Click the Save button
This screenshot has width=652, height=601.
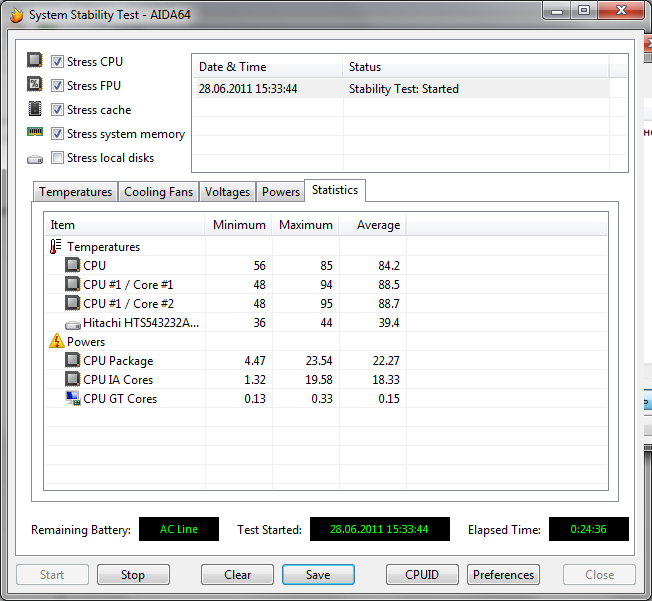318,574
